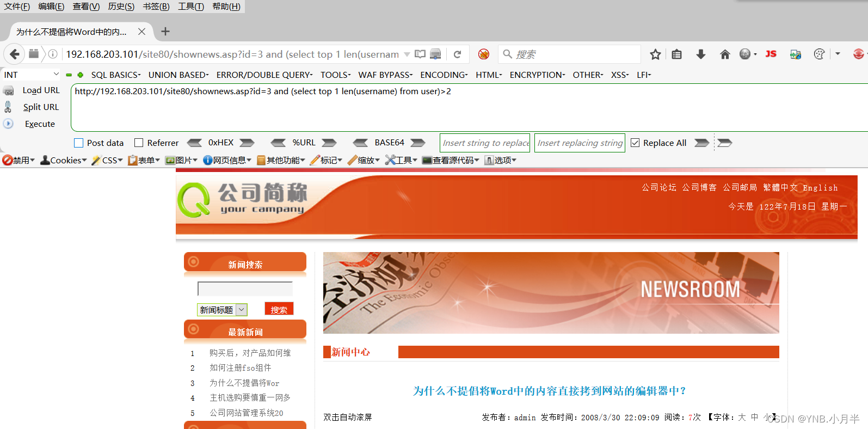Open the Cookies dropdown in developer toolbar

click(x=64, y=160)
